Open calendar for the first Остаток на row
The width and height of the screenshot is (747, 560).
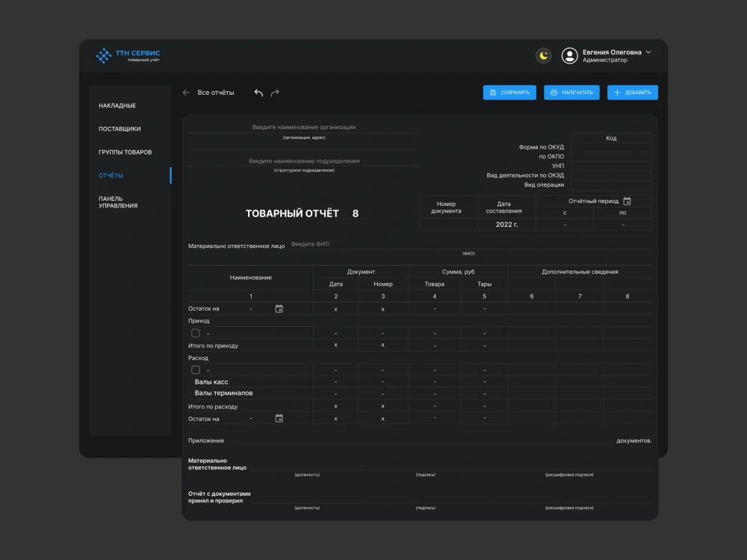pyautogui.click(x=279, y=308)
